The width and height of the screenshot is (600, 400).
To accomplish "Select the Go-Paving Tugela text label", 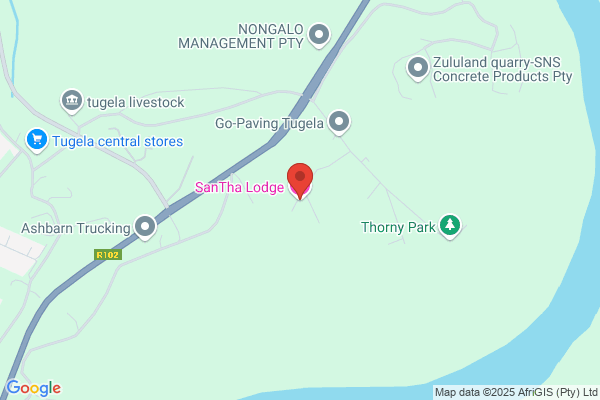I will pos(269,123).
